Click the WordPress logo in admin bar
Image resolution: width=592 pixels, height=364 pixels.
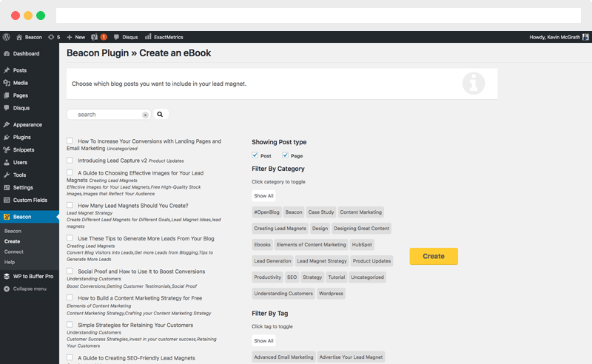pyautogui.click(x=6, y=36)
